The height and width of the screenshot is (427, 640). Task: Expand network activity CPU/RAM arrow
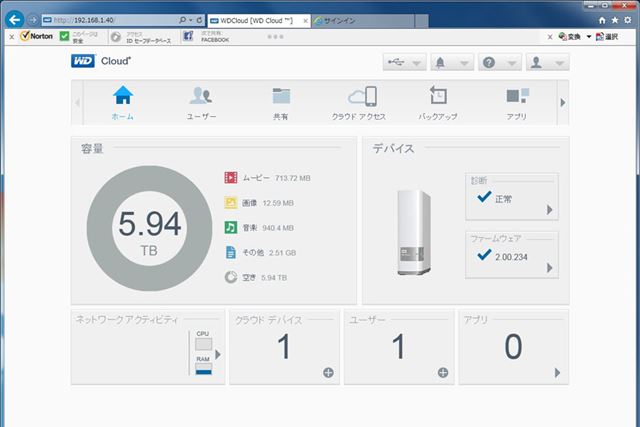tap(218, 354)
